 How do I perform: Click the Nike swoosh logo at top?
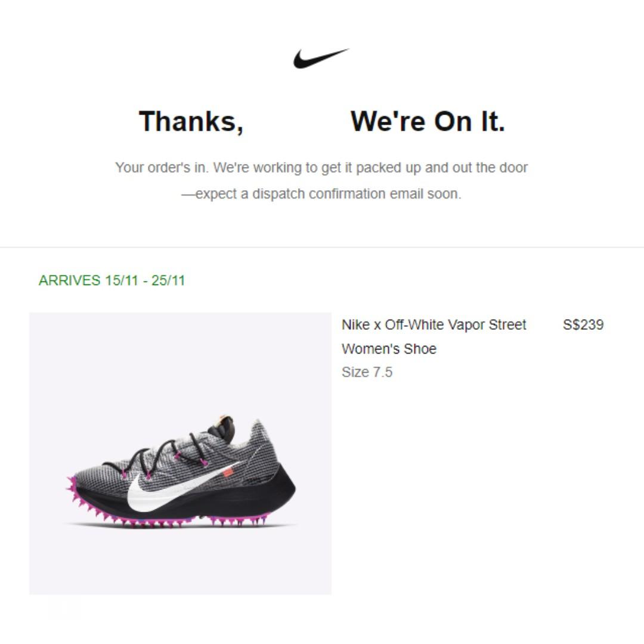pyautogui.click(x=321, y=58)
